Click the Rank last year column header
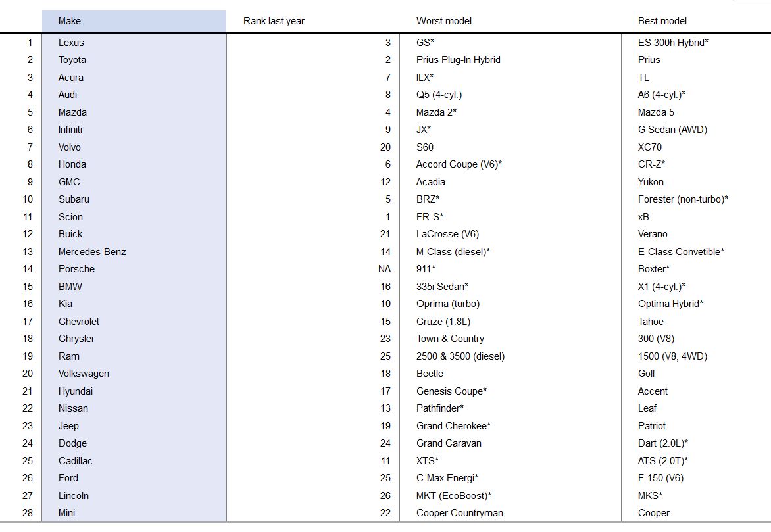This screenshot has height=532, width=771. [x=274, y=21]
